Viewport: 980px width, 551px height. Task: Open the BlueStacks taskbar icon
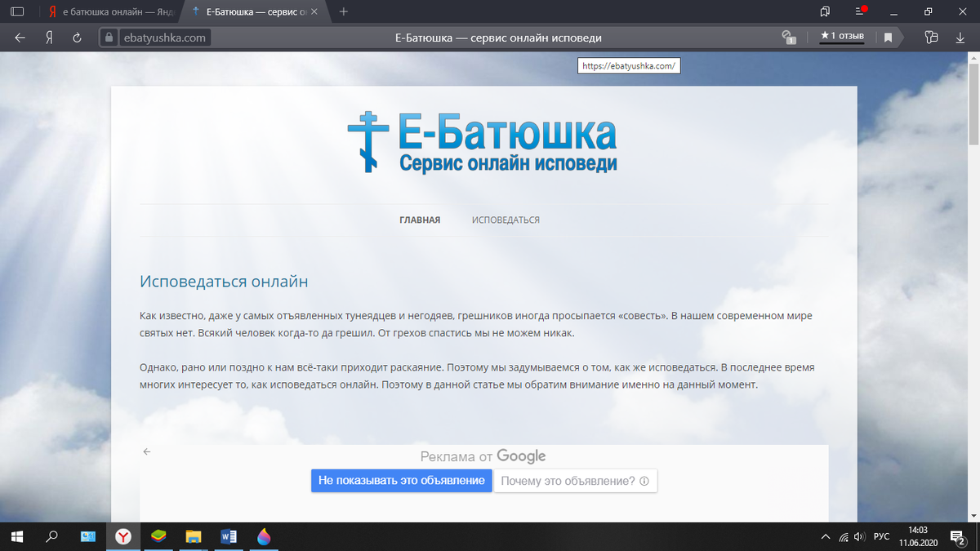(x=158, y=536)
